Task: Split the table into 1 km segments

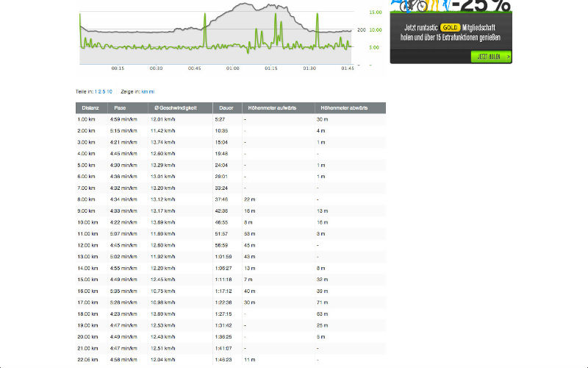Action: 96,91
